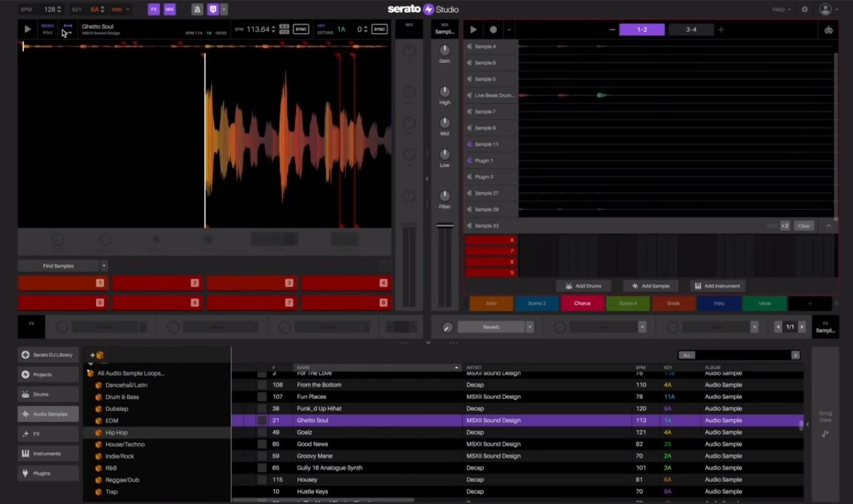853x504 pixels.
Task: Open the Find Samples dropdown arrow
Action: (104, 265)
